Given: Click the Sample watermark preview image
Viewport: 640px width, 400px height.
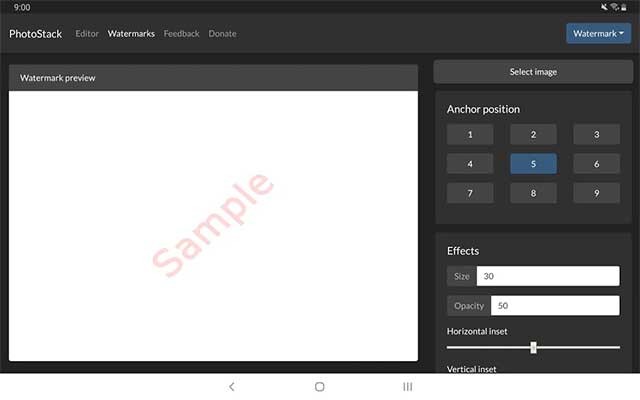Looking at the screenshot, I should point(213,225).
